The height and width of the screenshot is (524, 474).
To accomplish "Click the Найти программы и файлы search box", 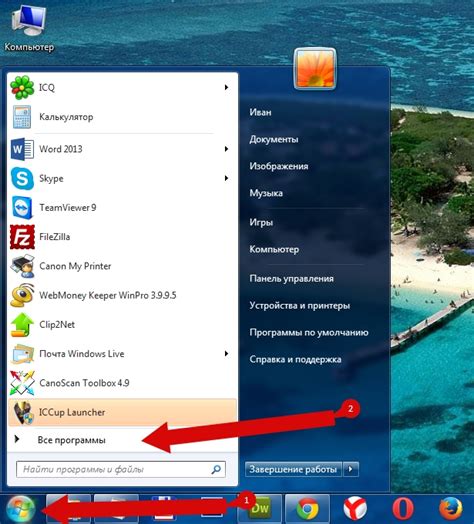I will (121, 470).
